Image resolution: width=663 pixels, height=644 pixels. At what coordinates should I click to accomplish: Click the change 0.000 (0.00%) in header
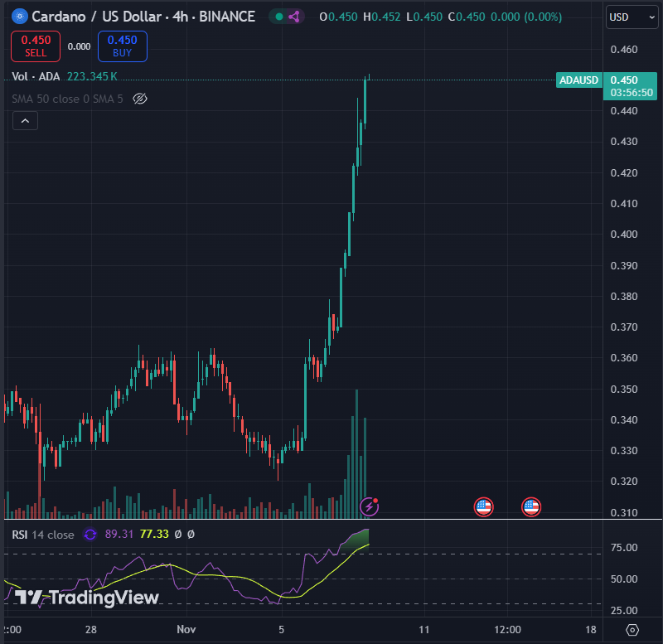pyautogui.click(x=526, y=17)
